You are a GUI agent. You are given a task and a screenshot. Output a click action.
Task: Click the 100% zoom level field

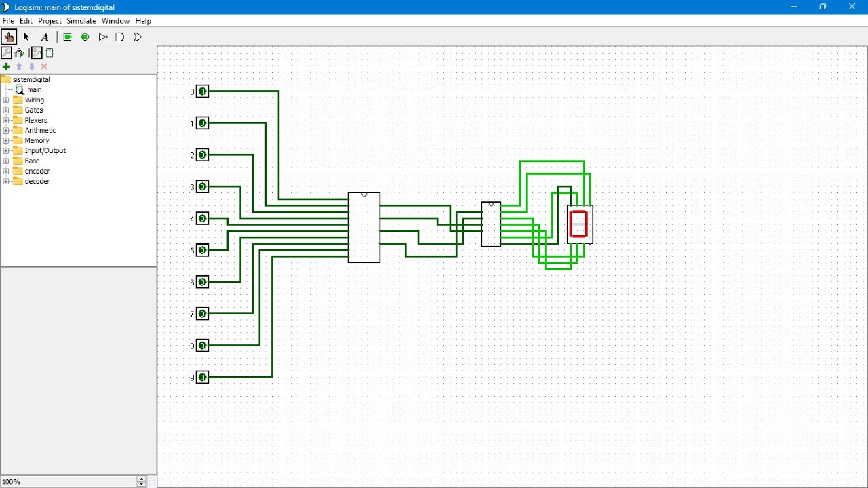click(x=68, y=482)
